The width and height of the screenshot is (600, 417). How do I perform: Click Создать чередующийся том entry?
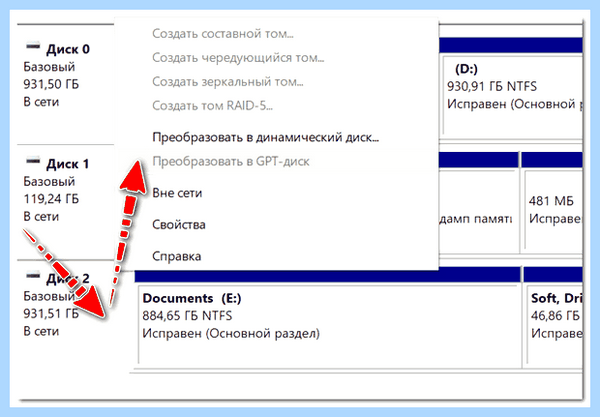(238, 58)
